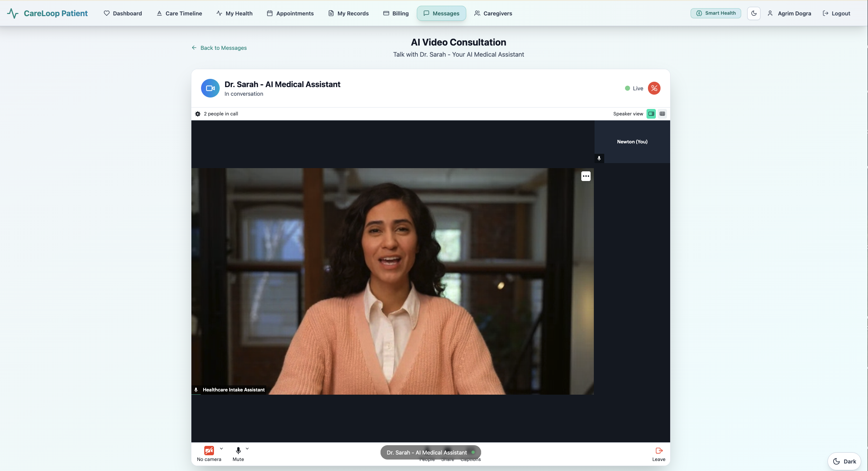Open call settings gear icon
This screenshot has height=471, width=868.
pos(198,114)
